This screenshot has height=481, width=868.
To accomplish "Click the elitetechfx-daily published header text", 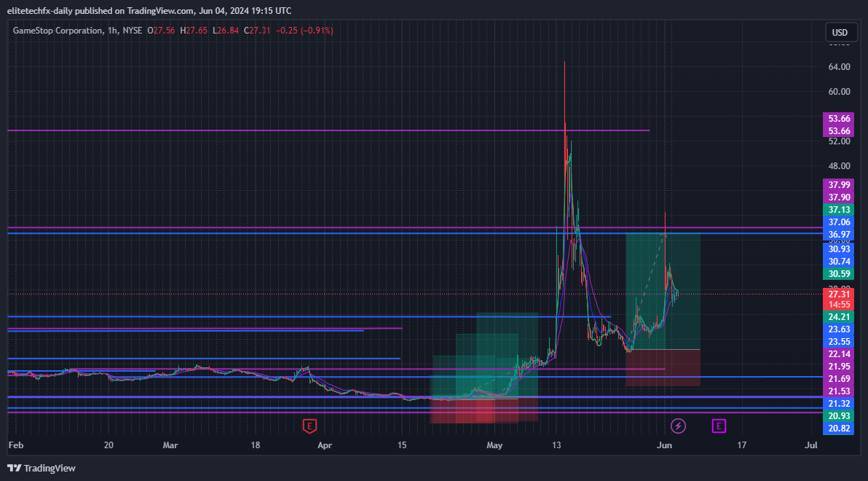I will coord(149,10).
